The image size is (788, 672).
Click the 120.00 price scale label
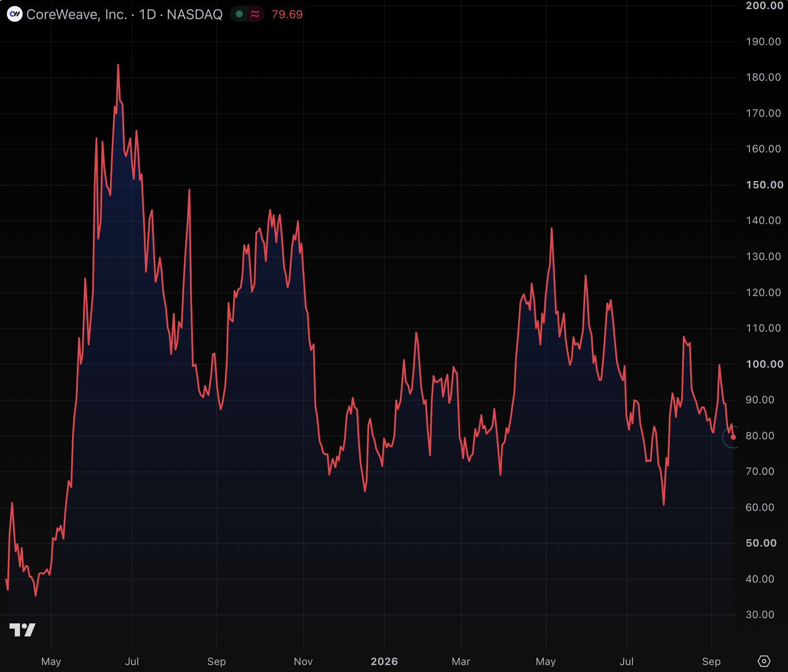click(764, 293)
